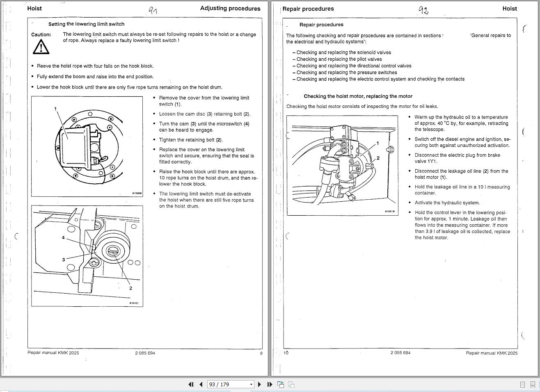Click the 'Setting the lowering limit switch' heading
Screen dimensions: 540x392
tap(86, 24)
